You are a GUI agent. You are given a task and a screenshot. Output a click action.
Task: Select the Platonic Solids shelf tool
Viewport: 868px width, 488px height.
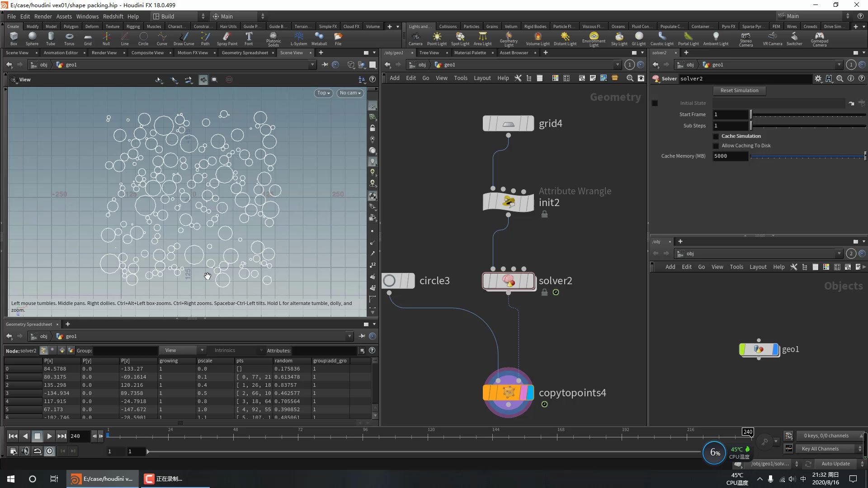273,38
